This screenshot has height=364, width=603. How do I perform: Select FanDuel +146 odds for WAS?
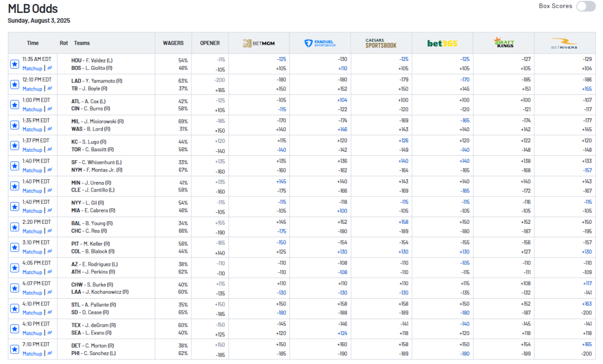[x=342, y=130]
